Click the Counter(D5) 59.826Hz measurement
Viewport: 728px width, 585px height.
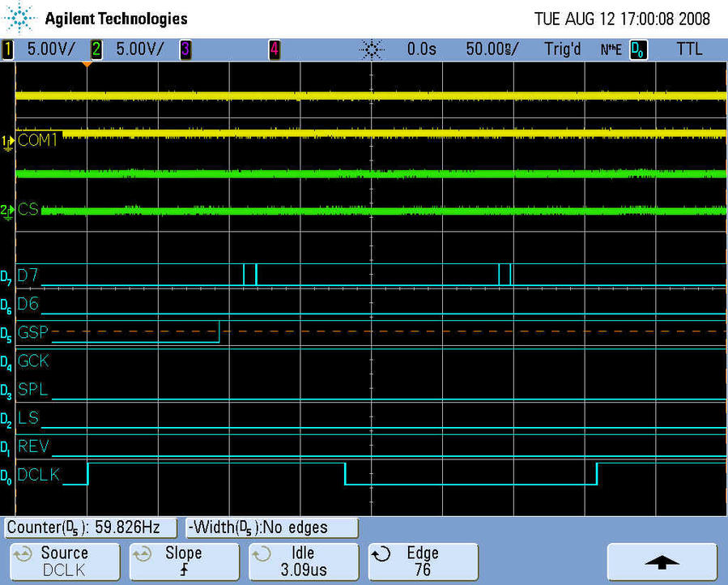91,527
